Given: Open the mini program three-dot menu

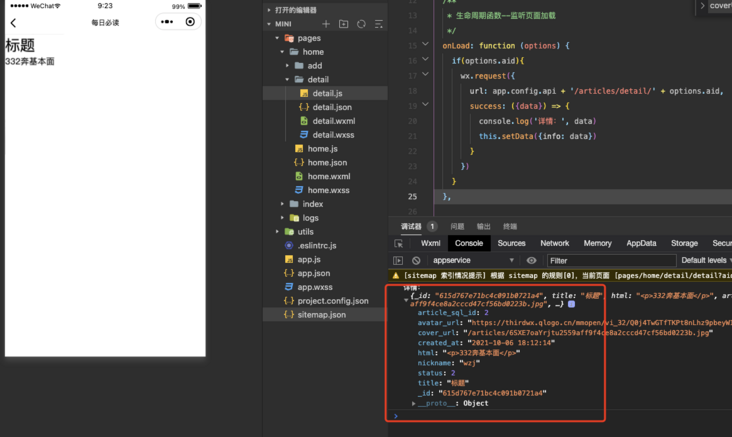Looking at the screenshot, I should (x=166, y=22).
